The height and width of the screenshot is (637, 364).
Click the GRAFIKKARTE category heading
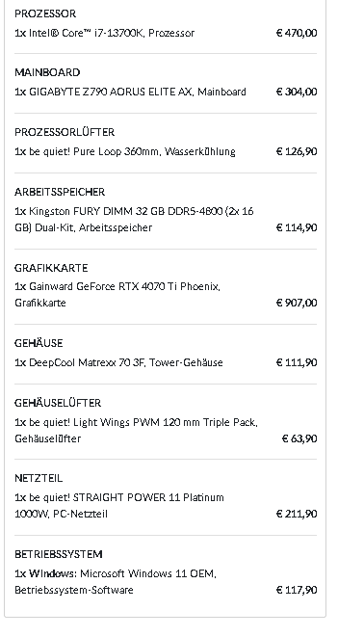tap(51, 268)
